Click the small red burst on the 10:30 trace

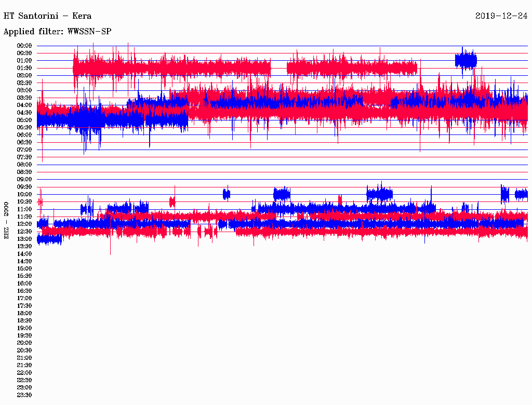pos(172,201)
